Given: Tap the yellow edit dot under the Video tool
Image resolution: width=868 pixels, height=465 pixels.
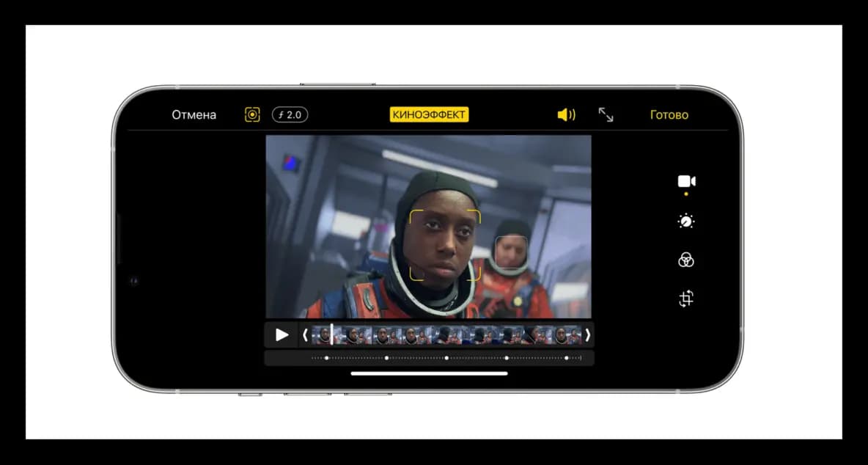Looking at the screenshot, I should 686,192.
